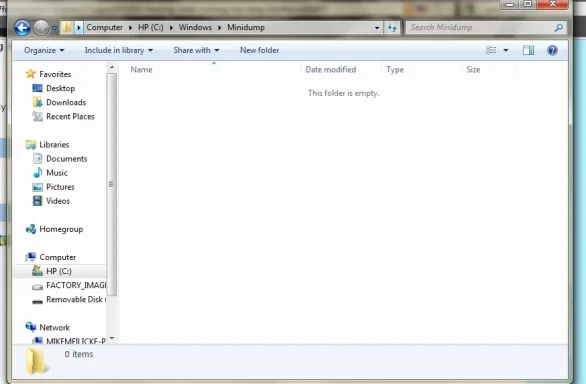Select Favorites in the navigation pane
This screenshot has width=586, height=384.
pos(55,74)
